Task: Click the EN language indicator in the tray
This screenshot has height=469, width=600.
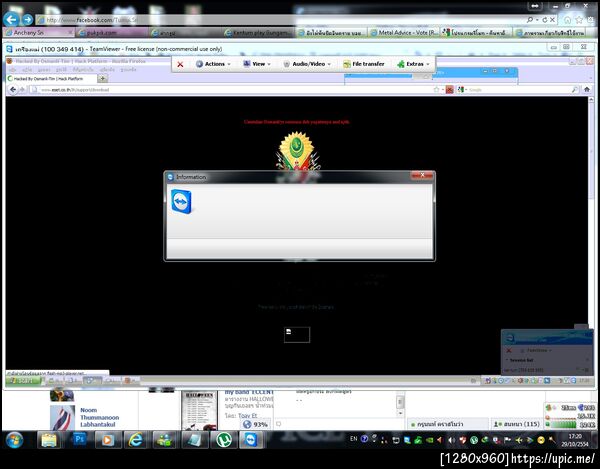Action: tap(354, 439)
